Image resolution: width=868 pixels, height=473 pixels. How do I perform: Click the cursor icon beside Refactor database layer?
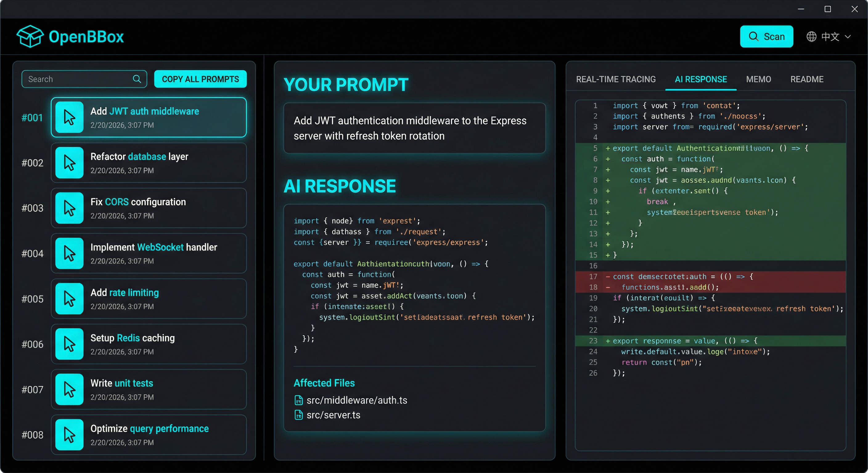pos(69,163)
